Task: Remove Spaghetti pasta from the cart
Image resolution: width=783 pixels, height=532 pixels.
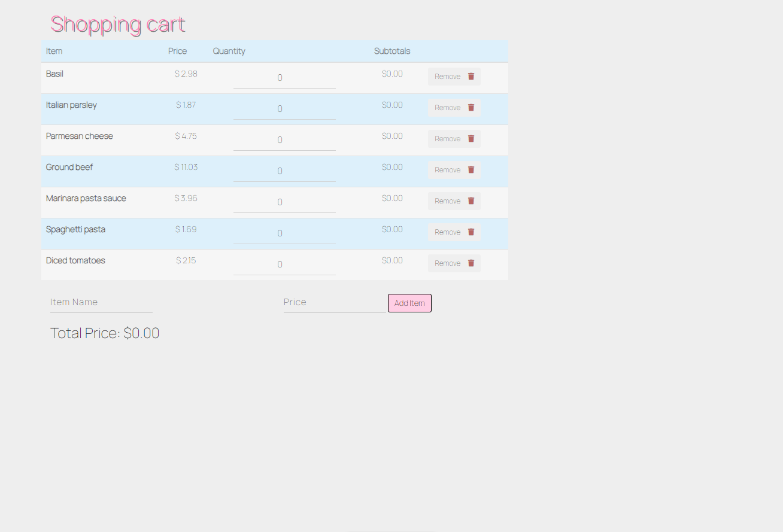Action: [x=448, y=232]
